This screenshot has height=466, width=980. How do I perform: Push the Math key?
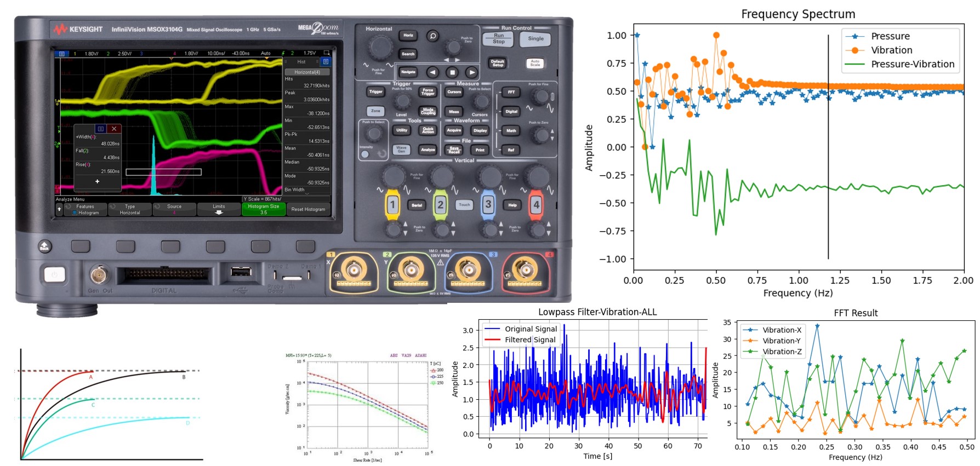[511, 131]
